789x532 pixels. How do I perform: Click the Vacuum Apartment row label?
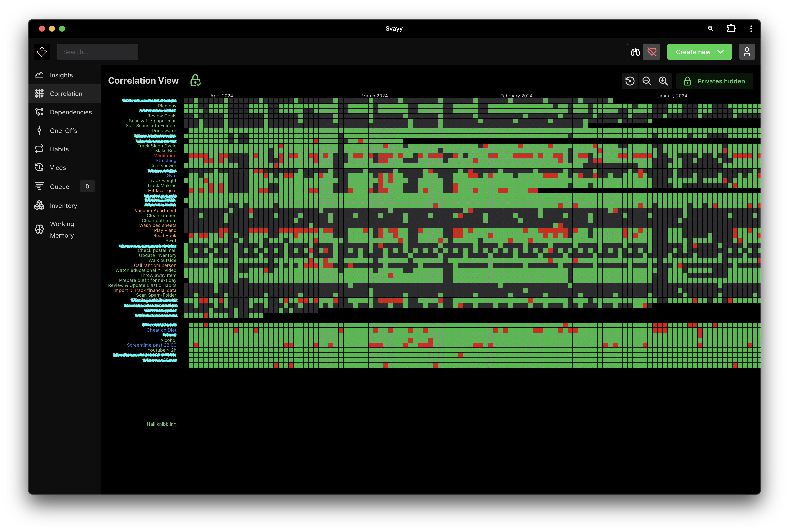[156, 211]
